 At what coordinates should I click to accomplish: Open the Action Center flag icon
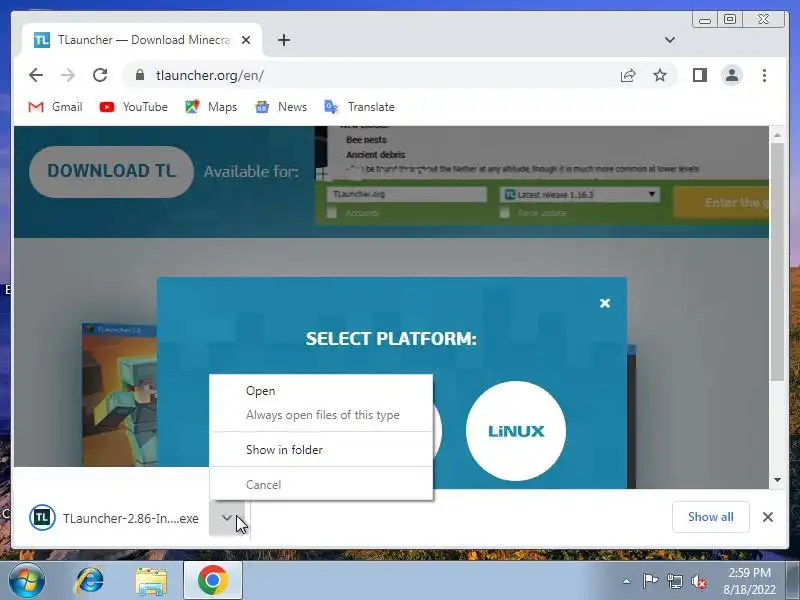[650, 581]
